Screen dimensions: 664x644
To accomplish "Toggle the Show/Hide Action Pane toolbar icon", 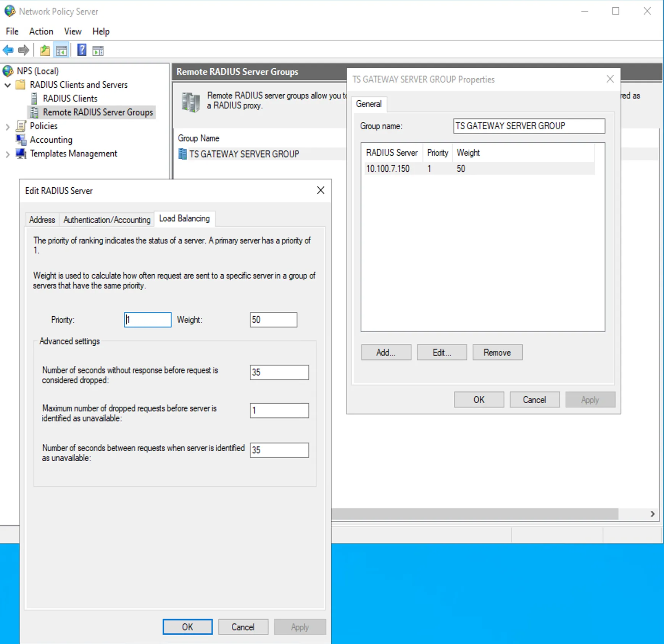I will click(98, 50).
